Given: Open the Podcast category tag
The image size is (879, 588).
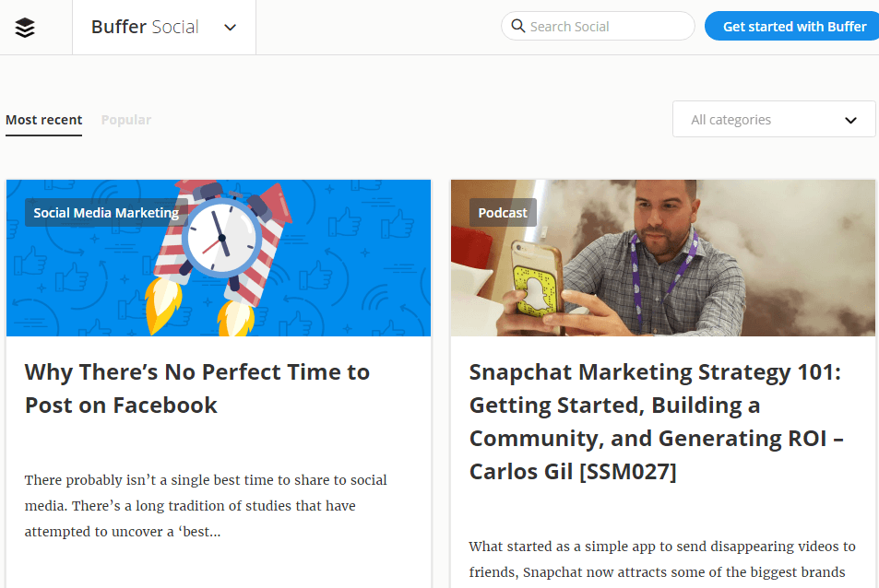Looking at the screenshot, I should 503,213.
